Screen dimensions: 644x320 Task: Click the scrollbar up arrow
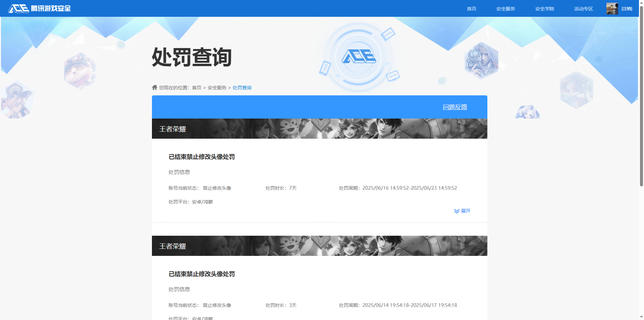[641, 3]
